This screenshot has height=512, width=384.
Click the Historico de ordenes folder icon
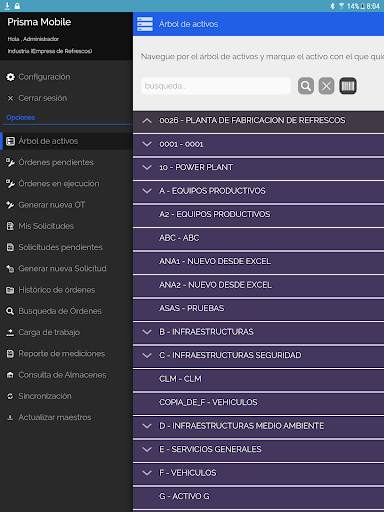(x=10, y=290)
